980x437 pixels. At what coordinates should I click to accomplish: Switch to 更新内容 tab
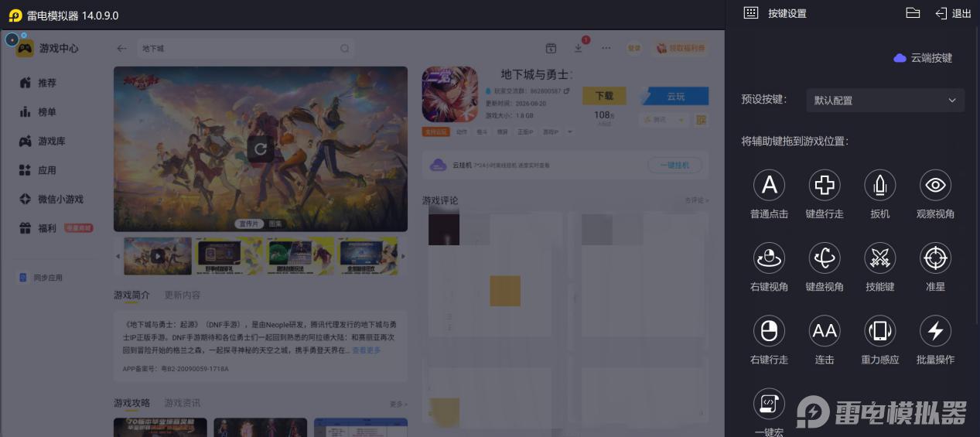183,295
